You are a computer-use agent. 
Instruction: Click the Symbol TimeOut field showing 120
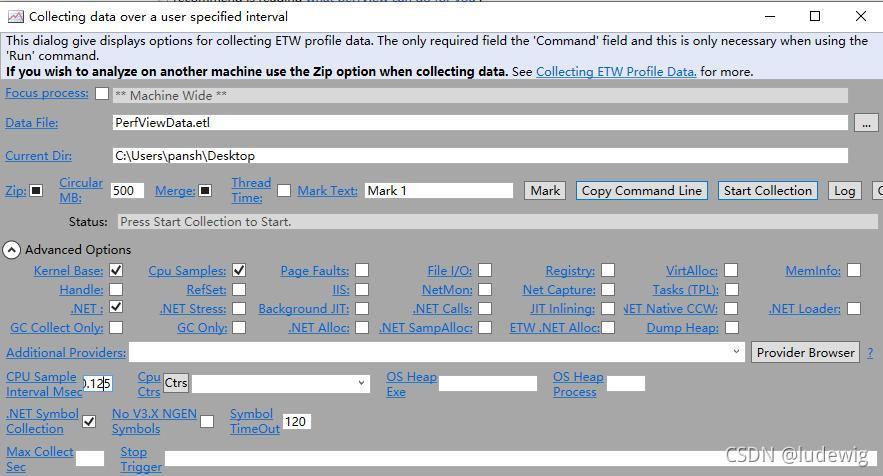pos(296,421)
